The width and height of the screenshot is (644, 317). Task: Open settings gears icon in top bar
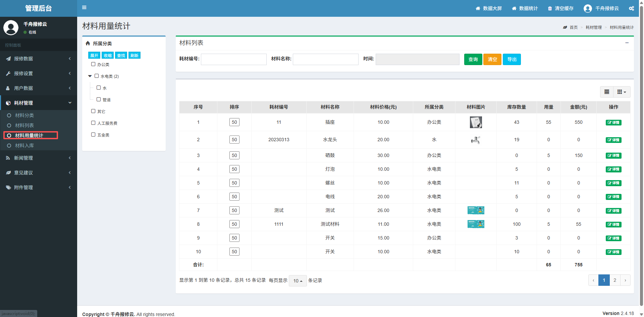tap(631, 8)
